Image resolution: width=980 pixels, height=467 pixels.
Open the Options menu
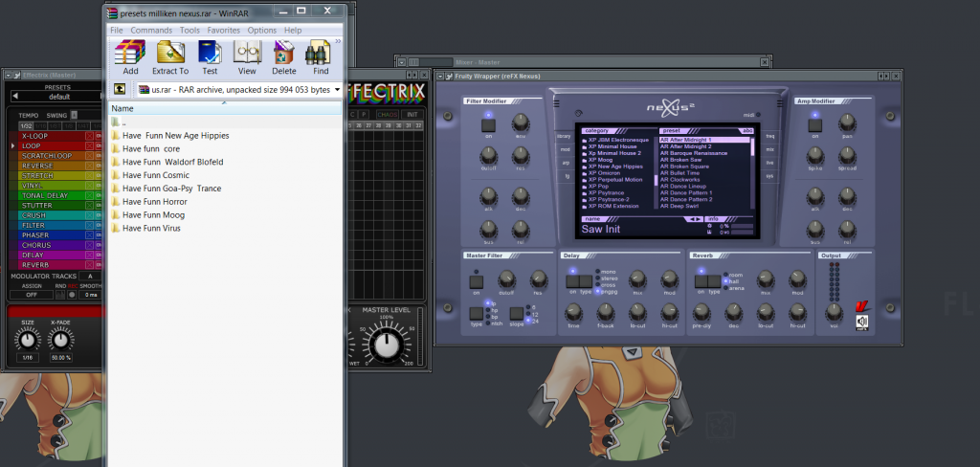pos(262,30)
